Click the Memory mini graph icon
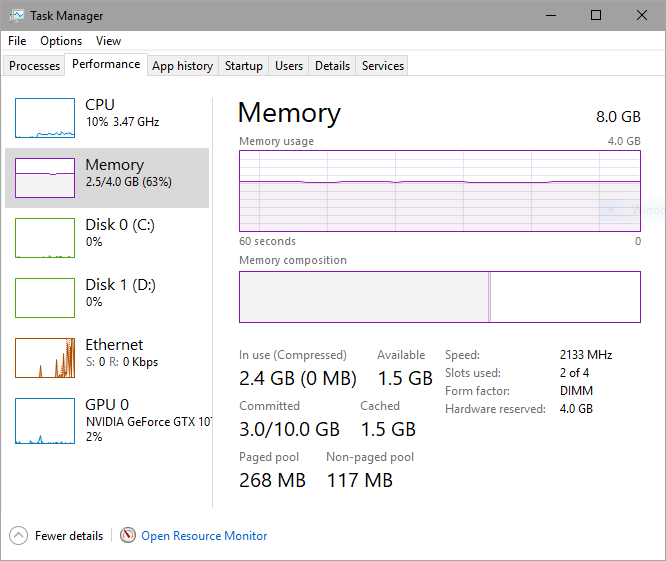Image resolution: width=666 pixels, height=561 pixels. point(45,178)
